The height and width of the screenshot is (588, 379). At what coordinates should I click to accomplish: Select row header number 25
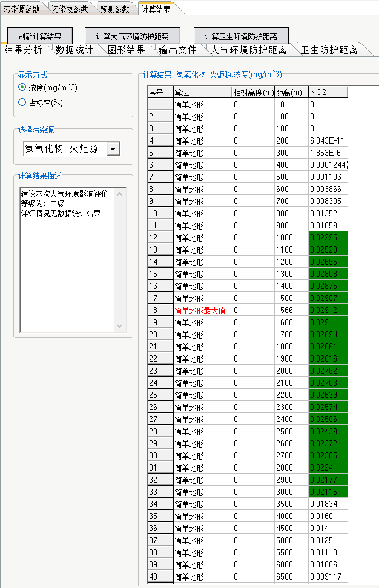[160, 395]
